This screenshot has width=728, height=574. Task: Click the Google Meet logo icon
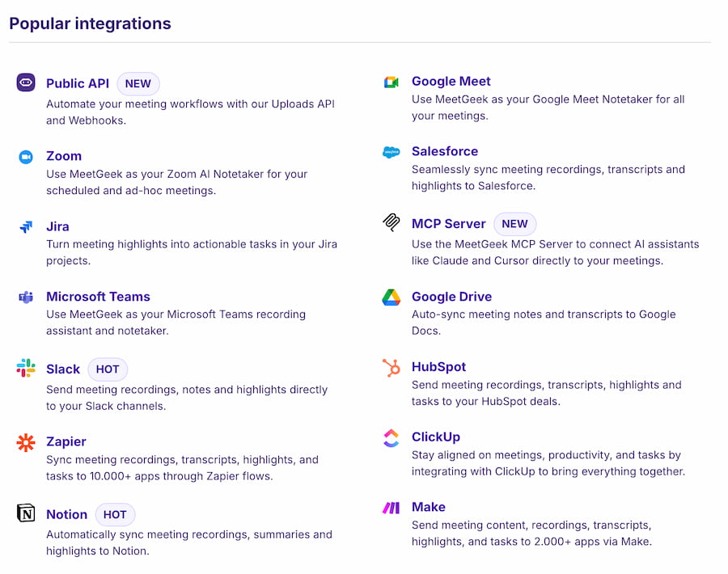[x=392, y=82]
